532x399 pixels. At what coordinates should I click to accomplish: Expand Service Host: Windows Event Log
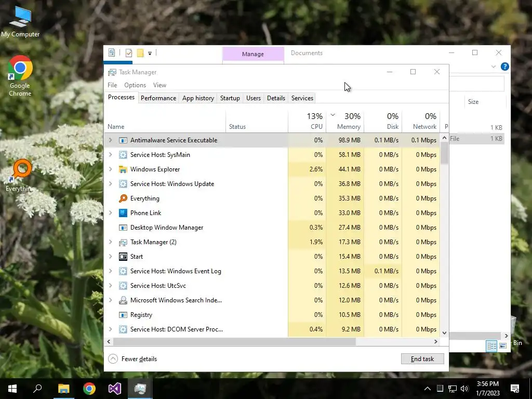click(x=110, y=271)
